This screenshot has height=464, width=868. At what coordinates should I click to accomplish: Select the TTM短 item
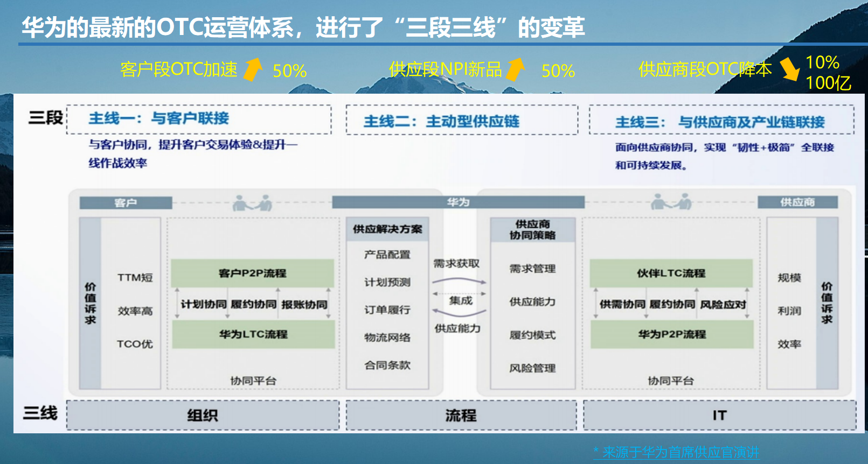135,278
